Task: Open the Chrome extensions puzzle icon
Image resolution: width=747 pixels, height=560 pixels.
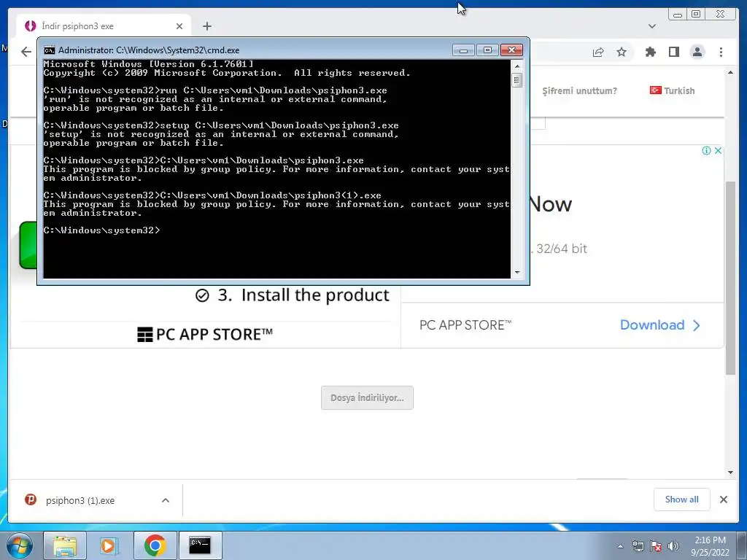Action: coord(650,52)
